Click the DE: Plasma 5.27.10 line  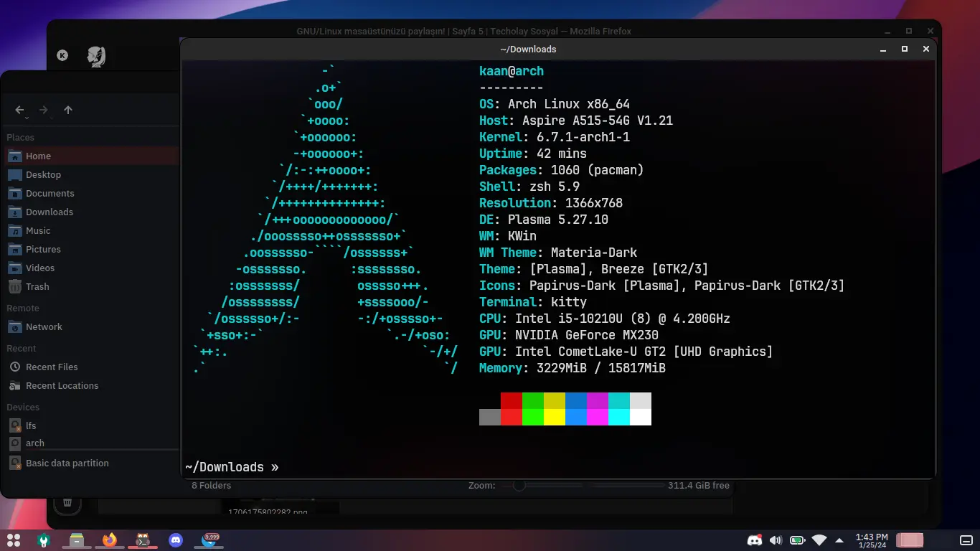click(x=544, y=220)
